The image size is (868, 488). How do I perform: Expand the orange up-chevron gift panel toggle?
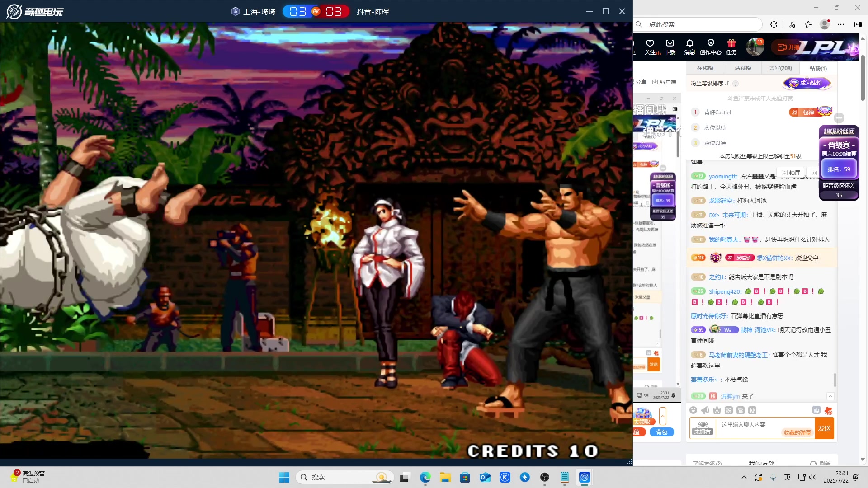coord(663,416)
